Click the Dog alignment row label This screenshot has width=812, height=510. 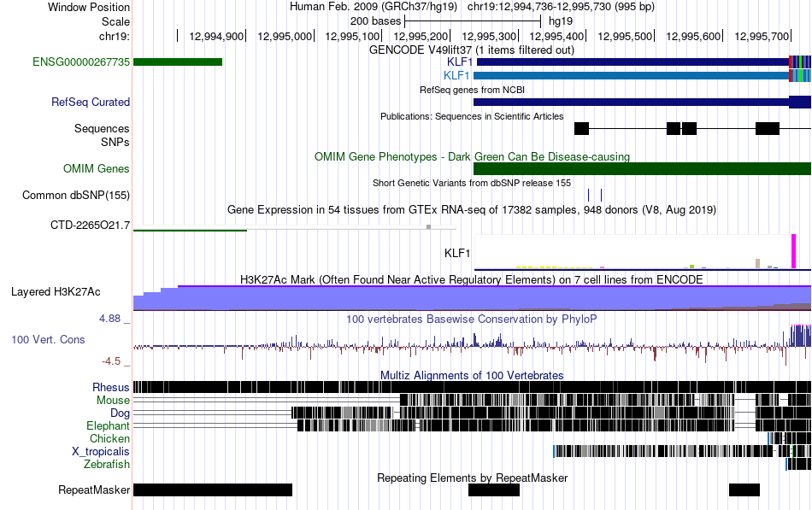[120, 413]
